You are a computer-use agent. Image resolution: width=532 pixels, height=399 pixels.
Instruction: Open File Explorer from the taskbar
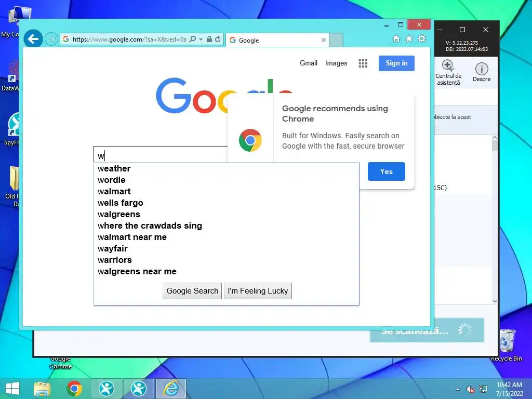click(42, 389)
